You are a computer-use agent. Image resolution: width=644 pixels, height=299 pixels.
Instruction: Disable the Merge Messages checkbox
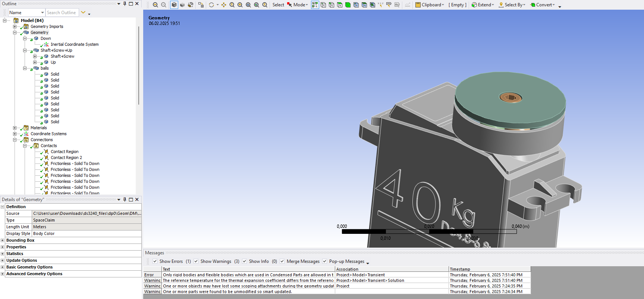click(282, 261)
